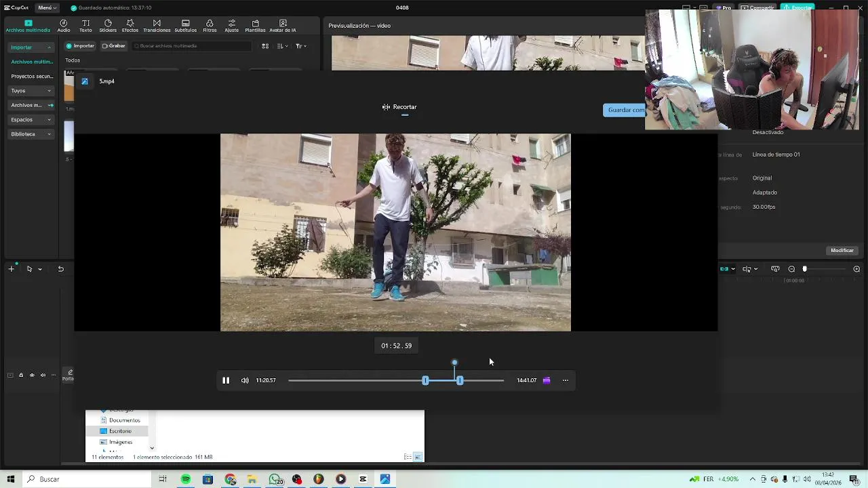
Task: Open Spotify from the taskbar
Action: coord(185,479)
